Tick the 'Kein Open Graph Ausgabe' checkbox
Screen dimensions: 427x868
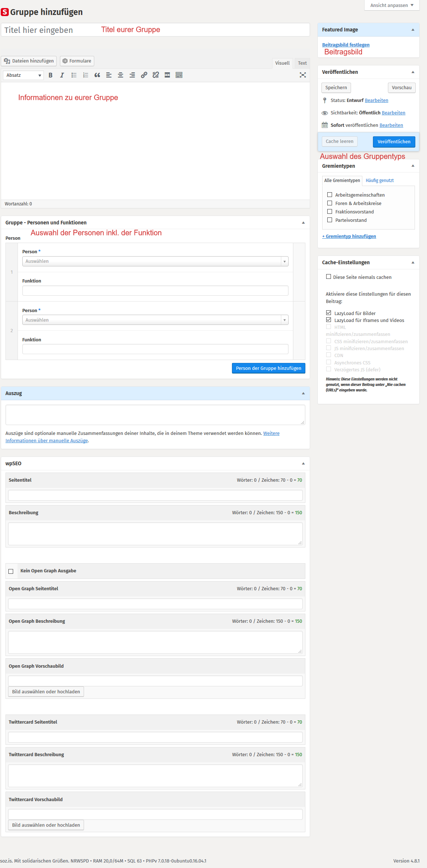click(11, 571)
